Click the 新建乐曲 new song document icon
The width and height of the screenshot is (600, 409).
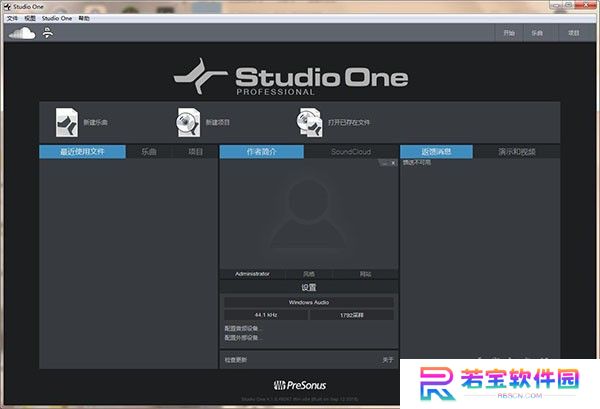point(67,122)
